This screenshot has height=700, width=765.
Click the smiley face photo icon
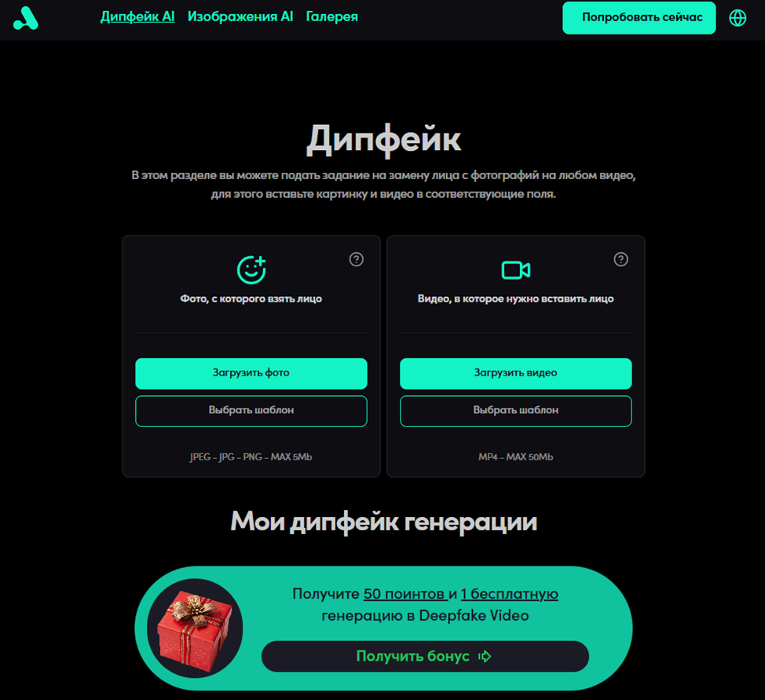(251, 269)
